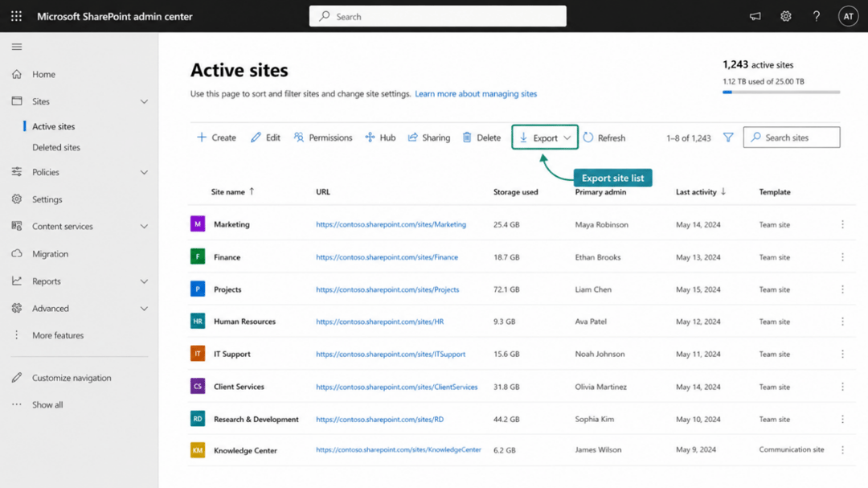
Task: Open the Projects site URL
Action: click(x=387, y=289)
